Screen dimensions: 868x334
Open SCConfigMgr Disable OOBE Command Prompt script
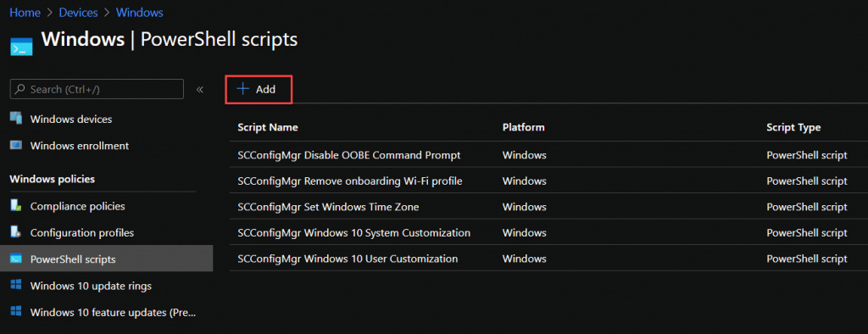click(348, 155)
